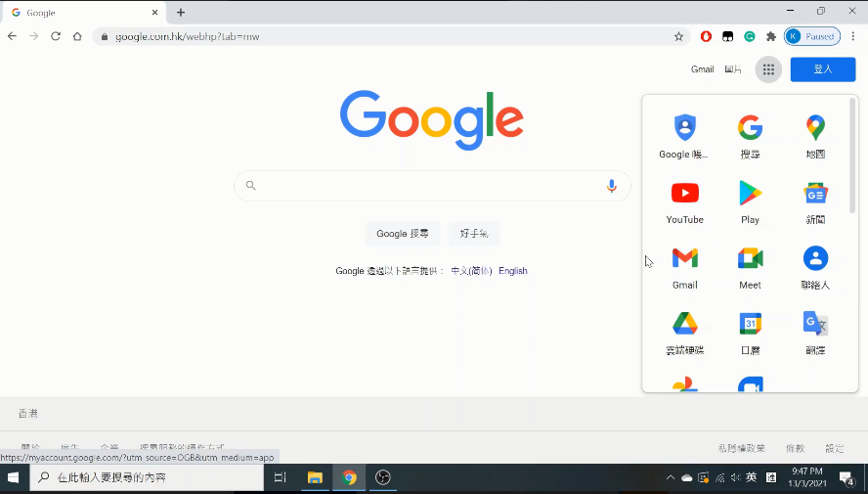Open Task View on taskbar
This screenshot has height=494, width=868.
point(281,477)
